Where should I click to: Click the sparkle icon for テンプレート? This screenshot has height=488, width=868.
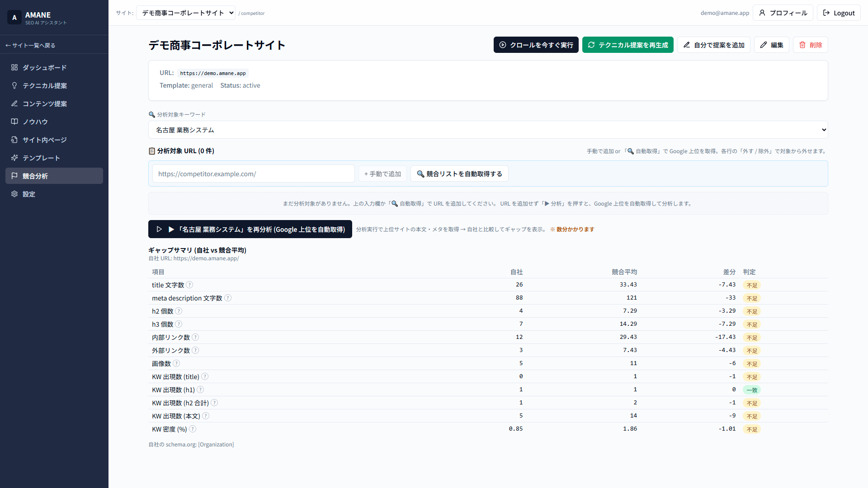[14, 158]
